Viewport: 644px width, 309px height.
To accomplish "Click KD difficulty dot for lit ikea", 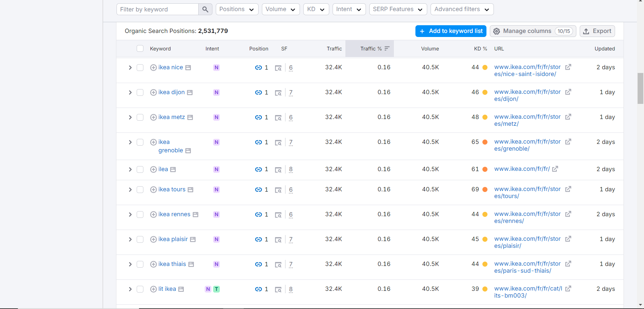I will [x=485, y=289].
